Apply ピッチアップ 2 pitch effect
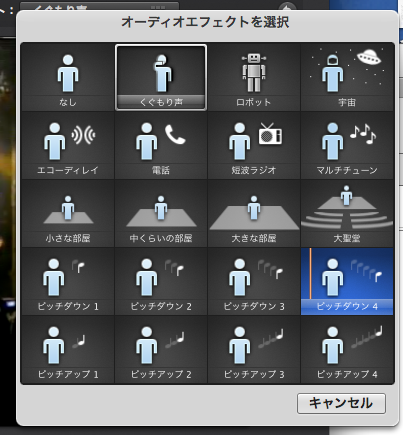 [x=161, y=350]
